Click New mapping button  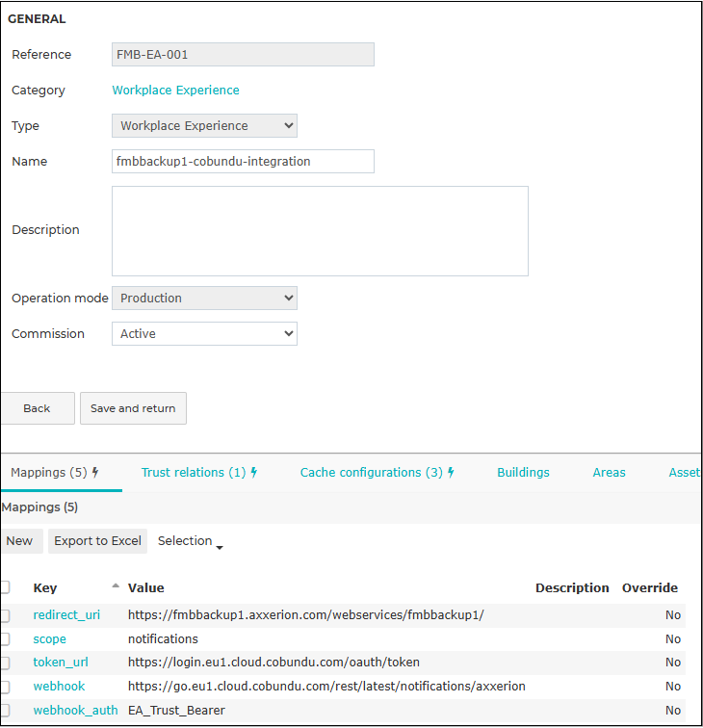click(x=22, y=541)
